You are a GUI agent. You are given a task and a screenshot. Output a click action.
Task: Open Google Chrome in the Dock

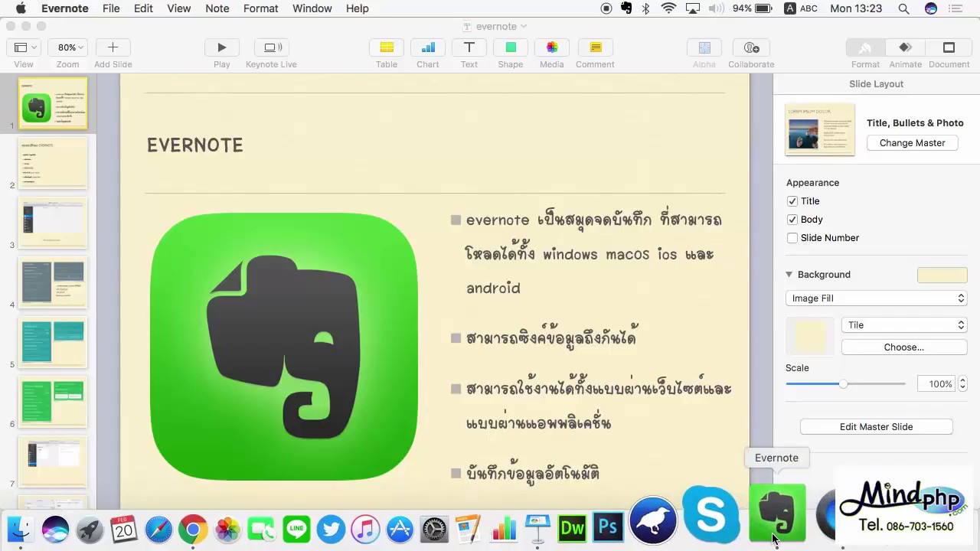tap(193, 529)
